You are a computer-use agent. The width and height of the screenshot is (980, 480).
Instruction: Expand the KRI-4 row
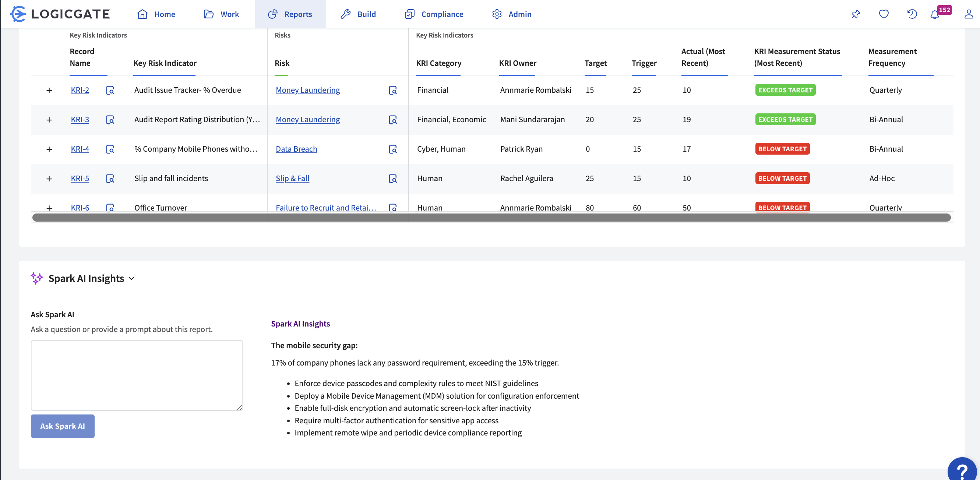pos(49,149)
